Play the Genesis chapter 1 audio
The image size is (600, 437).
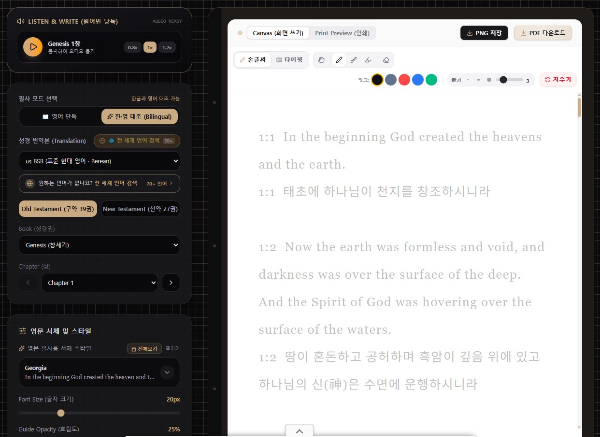[33, 47]
